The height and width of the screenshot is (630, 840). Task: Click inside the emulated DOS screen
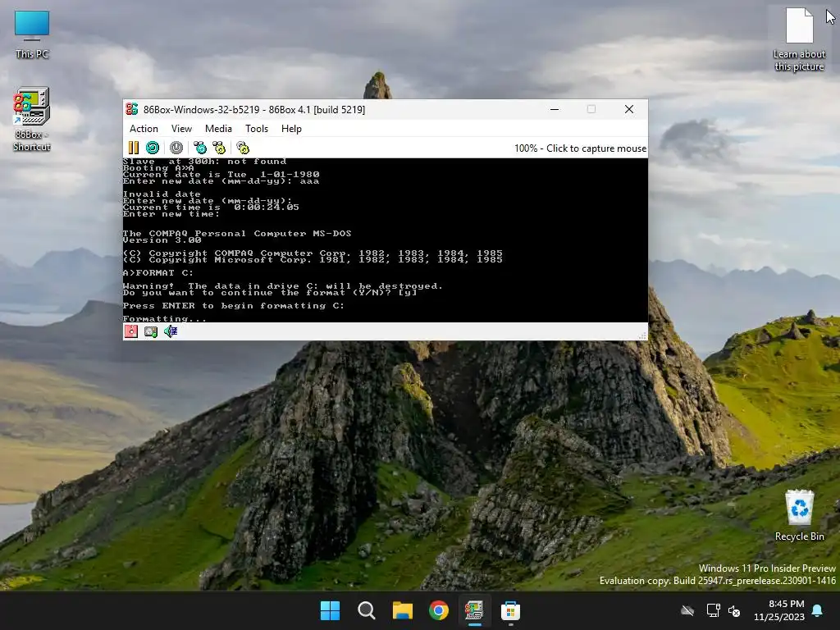386,240
